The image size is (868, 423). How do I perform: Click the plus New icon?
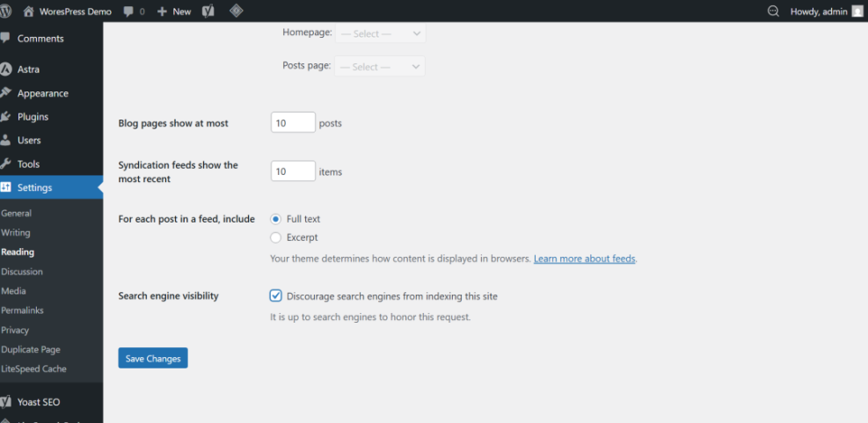click(162, 11)
